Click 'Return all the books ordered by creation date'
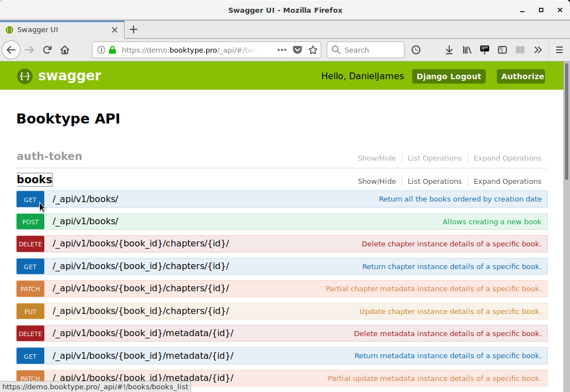 (x=460, y=199)
